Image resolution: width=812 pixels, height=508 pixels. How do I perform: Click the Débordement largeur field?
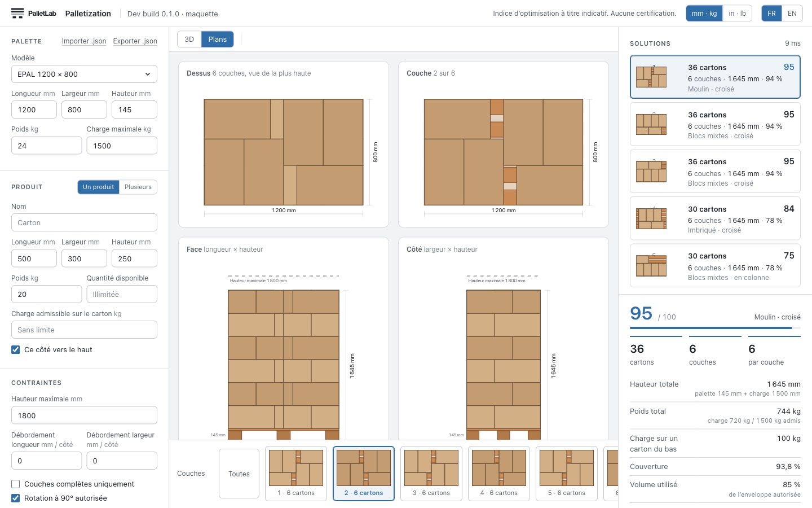click(x=122, y=461)
